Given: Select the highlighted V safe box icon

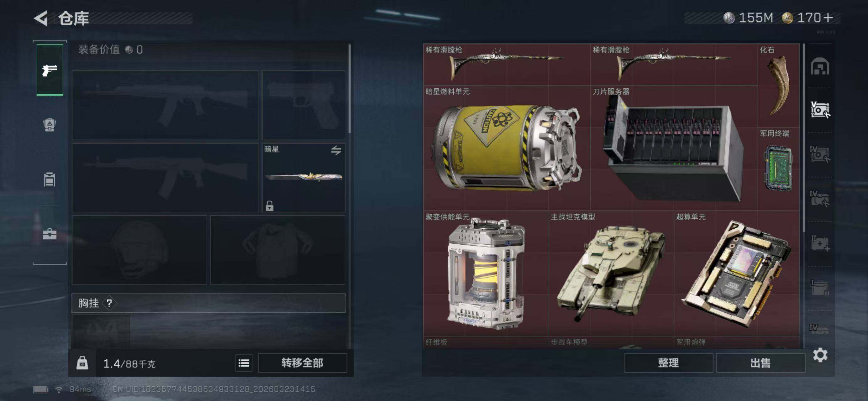Looking at the screenshot, I should (820, 110).
